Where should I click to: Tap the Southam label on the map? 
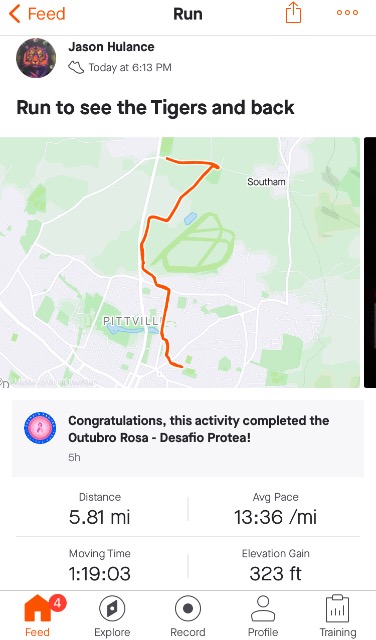[266, 182]
